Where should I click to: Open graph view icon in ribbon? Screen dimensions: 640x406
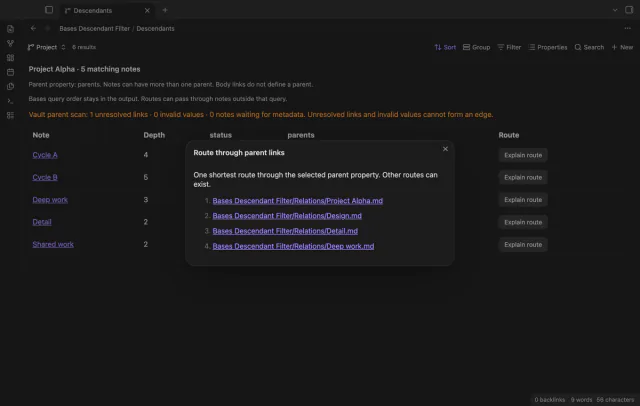(x=11, y=43)
